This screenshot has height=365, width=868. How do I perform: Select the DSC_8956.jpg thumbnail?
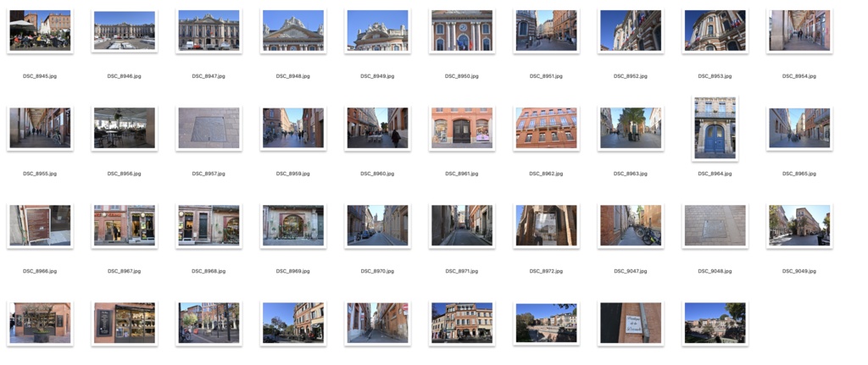tap(124, 128)
